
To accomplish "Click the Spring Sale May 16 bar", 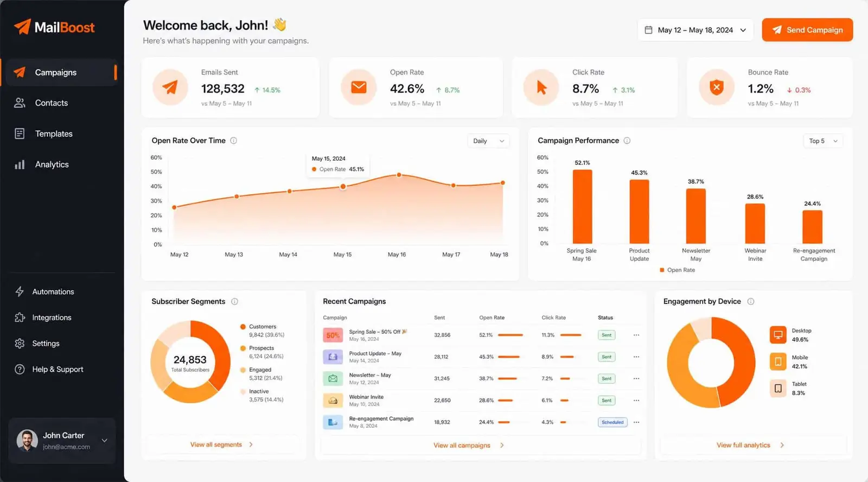I will [x=583, y=207].
